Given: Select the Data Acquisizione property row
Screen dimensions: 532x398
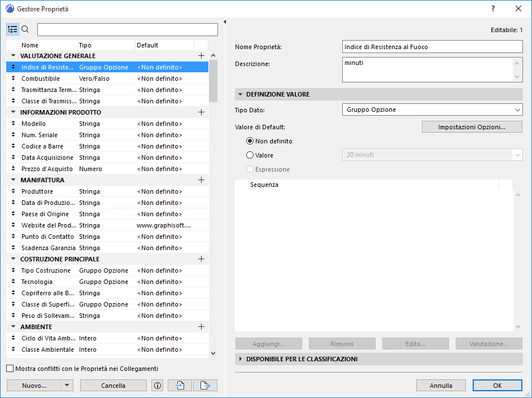Looking at the screenshot, I should [107, 158].
